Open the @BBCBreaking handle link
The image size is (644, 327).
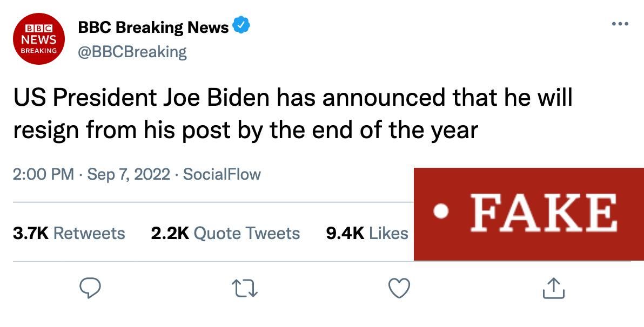pyautogui.click(x=132, y=52)
